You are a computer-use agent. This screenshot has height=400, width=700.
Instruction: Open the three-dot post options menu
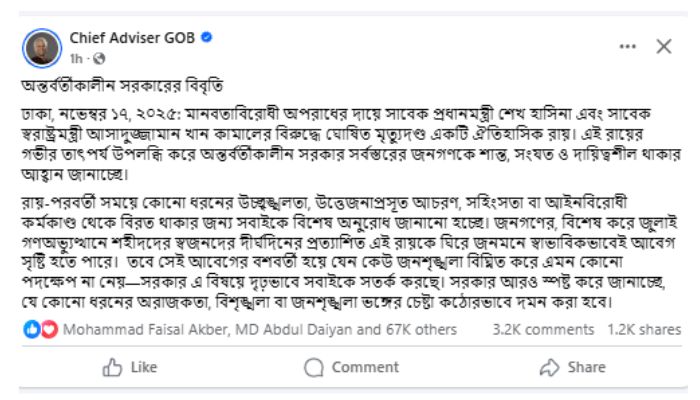pos(627,46)
